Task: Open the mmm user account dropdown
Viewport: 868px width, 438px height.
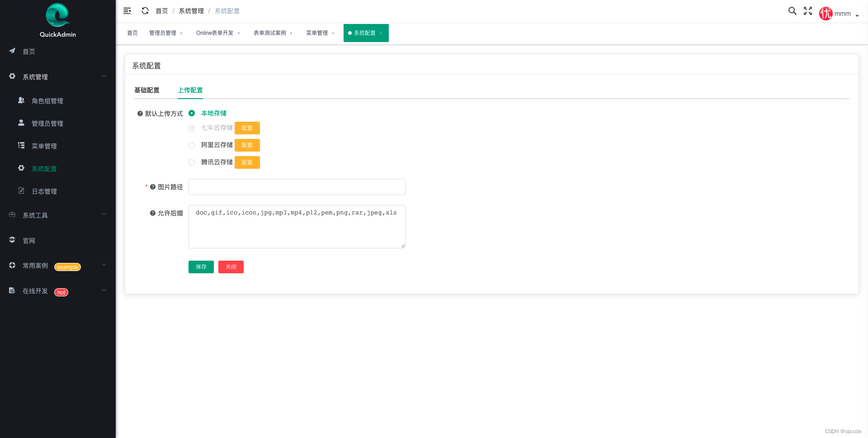Action: 841,14
